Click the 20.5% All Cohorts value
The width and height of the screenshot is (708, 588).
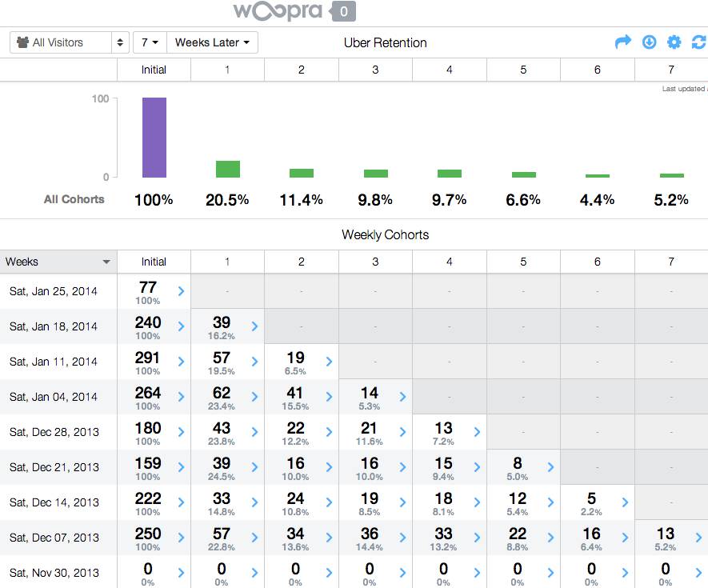click(x=227, y=200)
